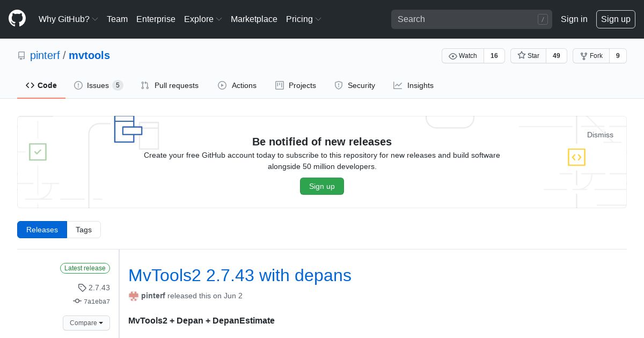Star the mvtools repository
Screen dimensions: 644x338
529,56
